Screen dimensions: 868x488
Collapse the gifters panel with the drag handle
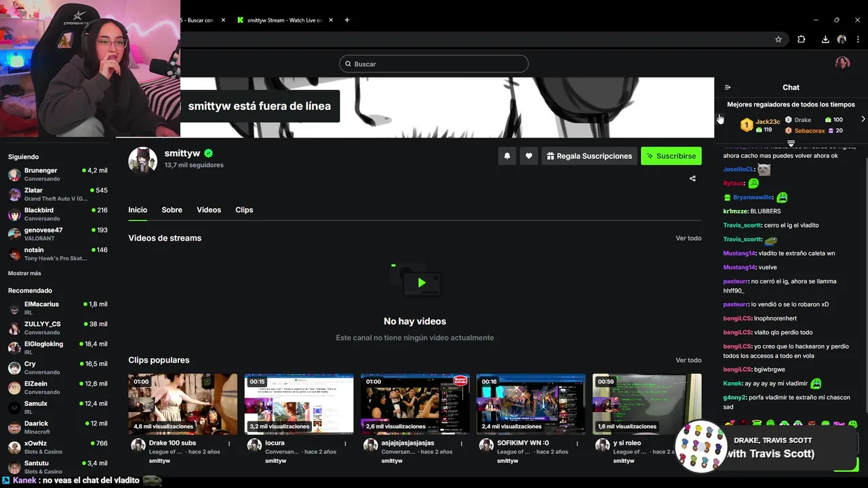[791, 144]
